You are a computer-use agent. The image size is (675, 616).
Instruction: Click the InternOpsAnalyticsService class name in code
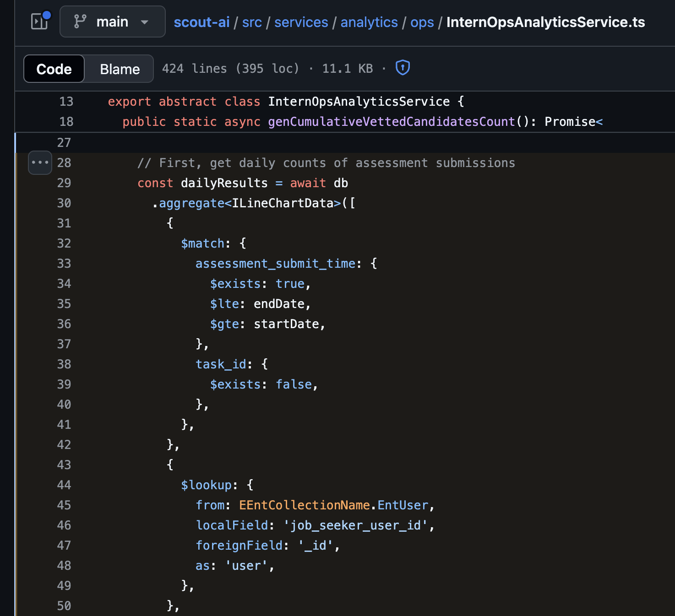359,102
